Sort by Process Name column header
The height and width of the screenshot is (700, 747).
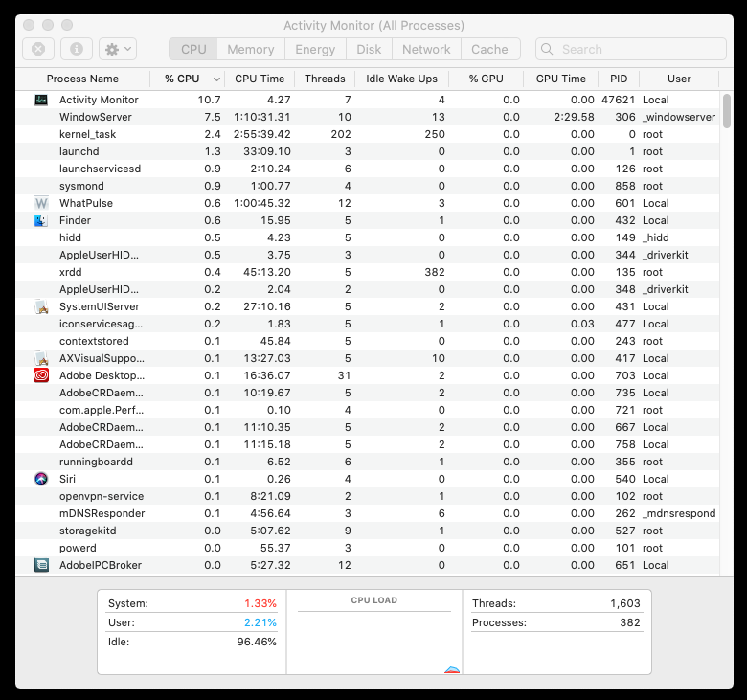click(83, 79)
